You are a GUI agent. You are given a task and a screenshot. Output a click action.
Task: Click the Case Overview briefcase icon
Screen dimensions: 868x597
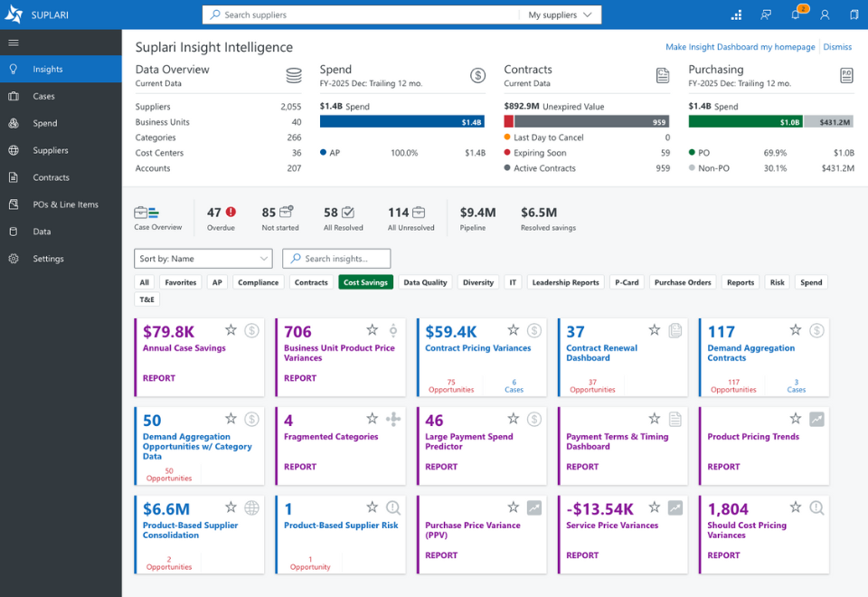pos(146,213)
